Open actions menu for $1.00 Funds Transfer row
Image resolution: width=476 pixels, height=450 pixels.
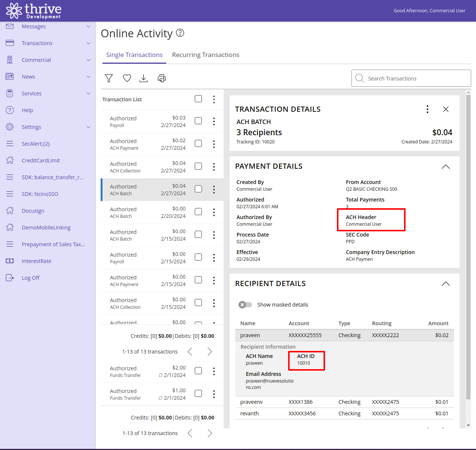tap(214, 394)
